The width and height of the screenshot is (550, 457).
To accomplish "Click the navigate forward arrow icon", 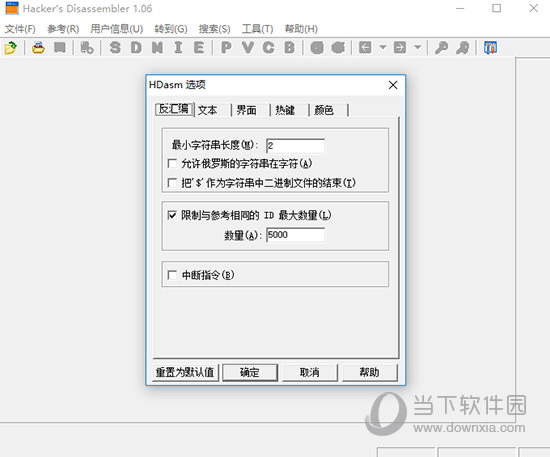I will point(400,47).
